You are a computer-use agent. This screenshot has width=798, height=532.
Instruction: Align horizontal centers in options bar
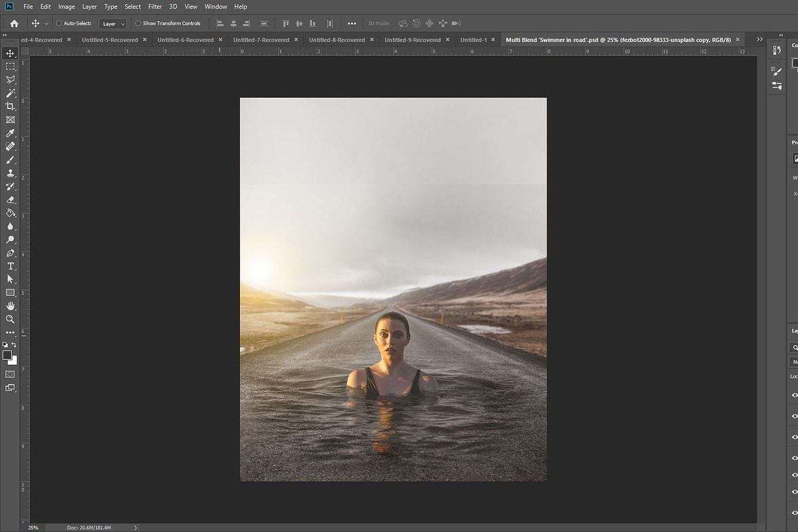(235, 23)
